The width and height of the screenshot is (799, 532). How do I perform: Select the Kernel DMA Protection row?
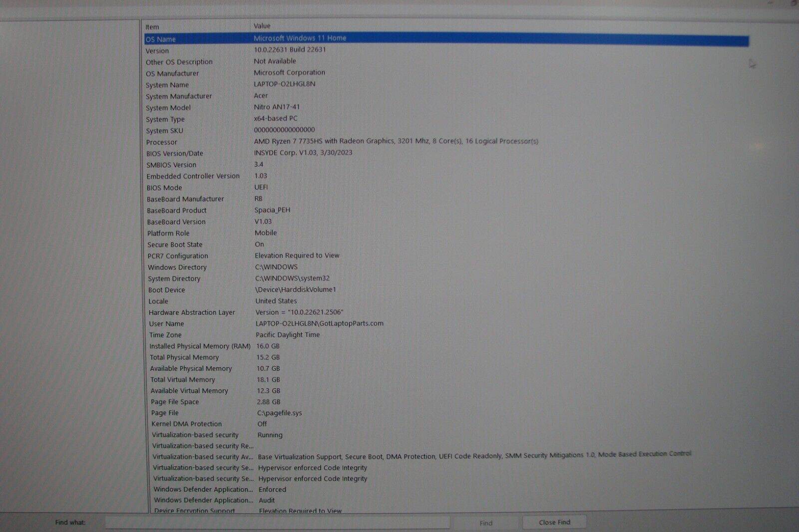click(x=187, y=424)
